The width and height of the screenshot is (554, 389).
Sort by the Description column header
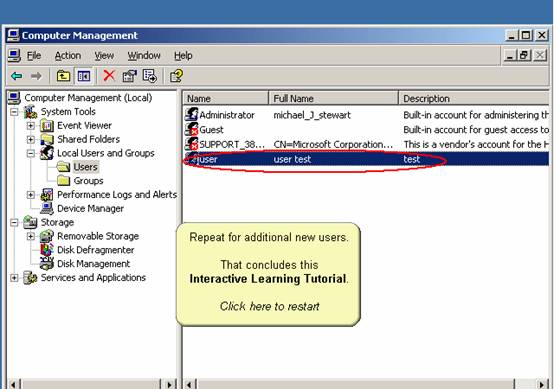pos(473,98)
